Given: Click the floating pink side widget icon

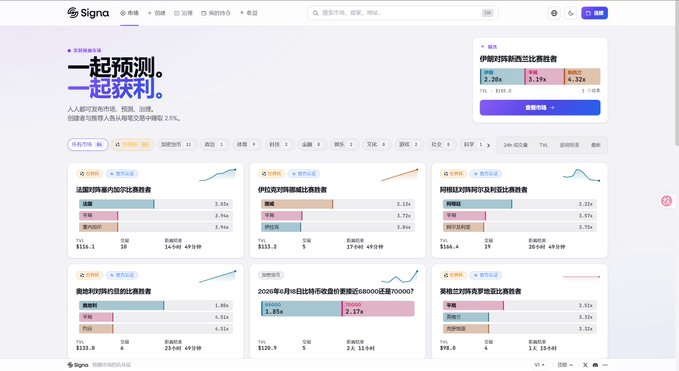Looking at the screenshot, I should point(666,200).
